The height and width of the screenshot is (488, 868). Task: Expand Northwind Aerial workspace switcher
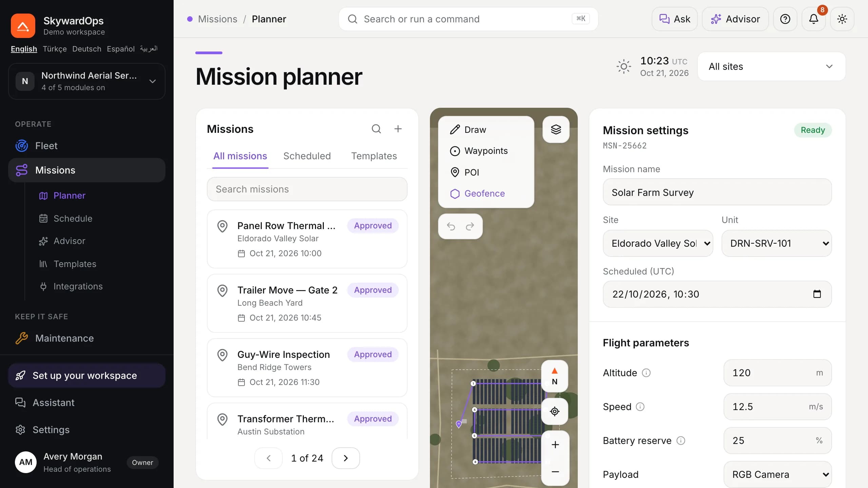(87, 81)
